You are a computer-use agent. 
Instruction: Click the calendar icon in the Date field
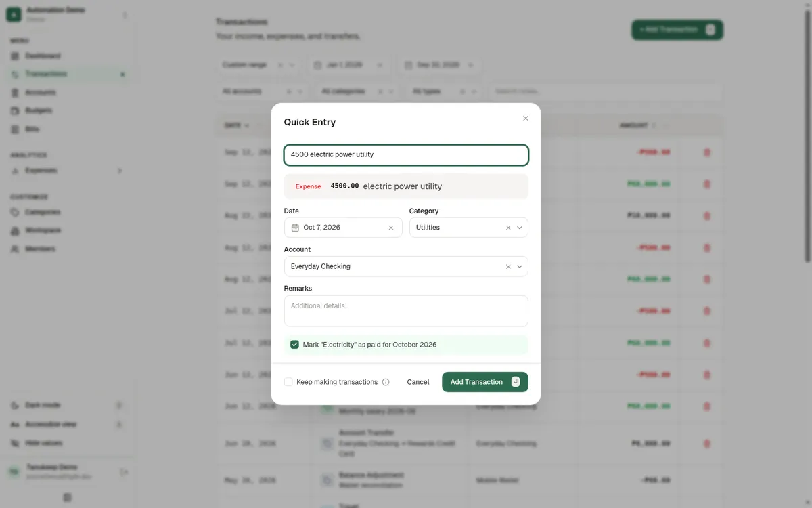(295, 228)
